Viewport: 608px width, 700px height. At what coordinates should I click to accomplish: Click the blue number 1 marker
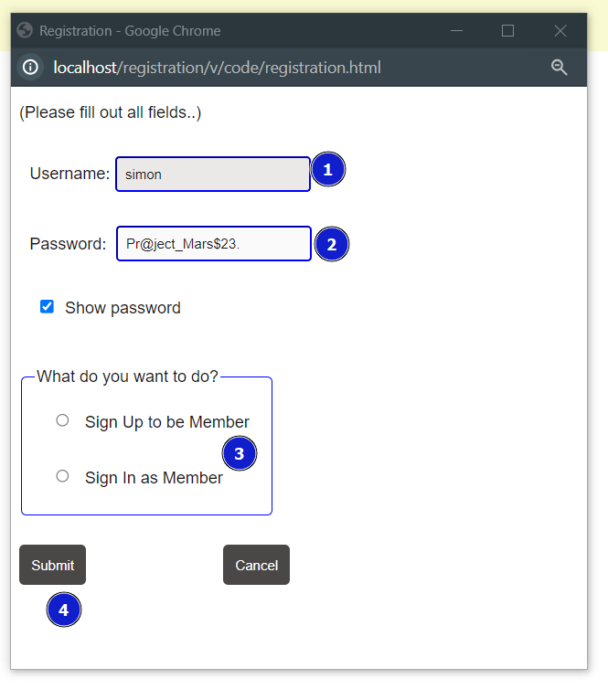[328, 169]
